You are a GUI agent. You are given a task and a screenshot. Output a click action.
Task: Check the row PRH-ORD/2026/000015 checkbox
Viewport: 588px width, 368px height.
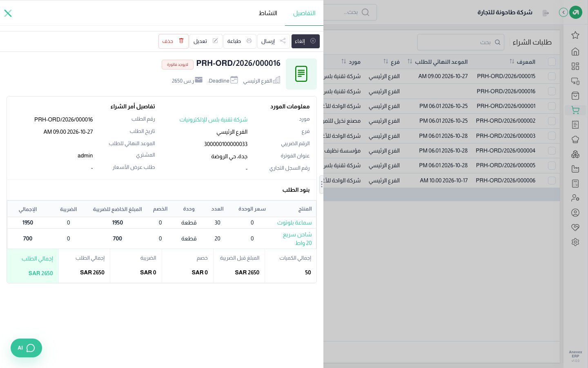[552, 76]
